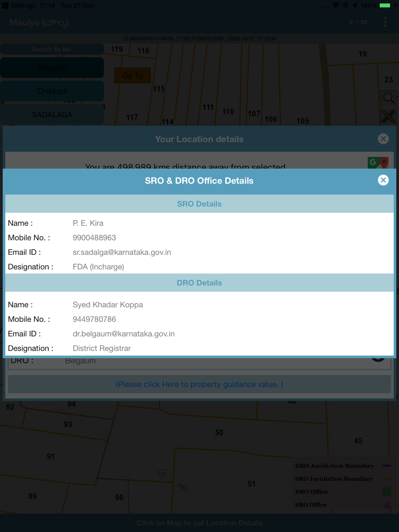Image resolution: width=399 pixels, height=532 pixels.
Task: Open the SADALAGA selector
Action: [x=52, y=114]
